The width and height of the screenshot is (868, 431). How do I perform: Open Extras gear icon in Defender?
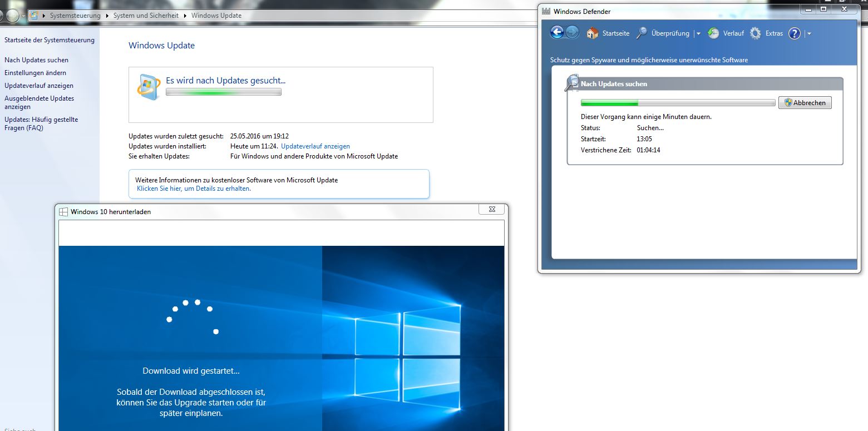pos(755,33)
